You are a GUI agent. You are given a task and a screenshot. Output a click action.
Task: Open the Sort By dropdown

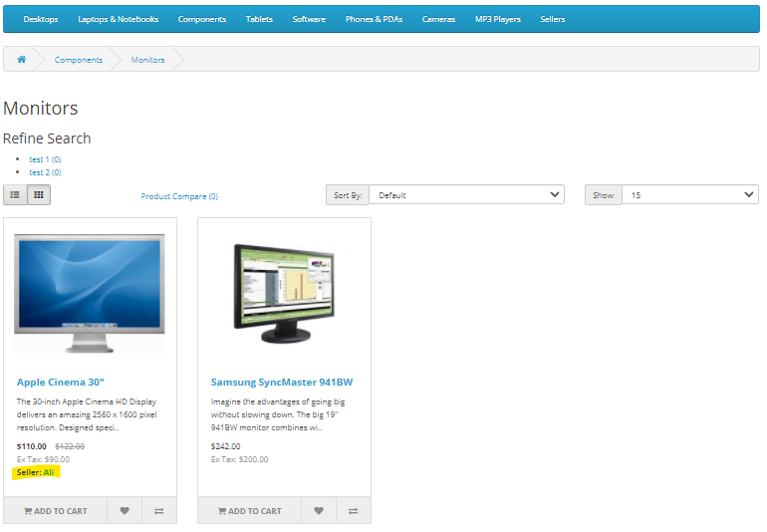(x=466, y=195)
